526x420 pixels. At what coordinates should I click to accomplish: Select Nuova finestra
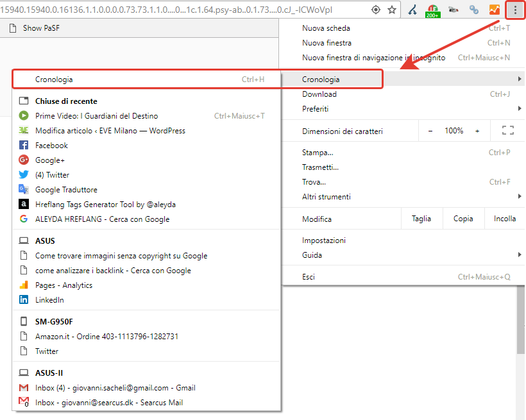403,43
